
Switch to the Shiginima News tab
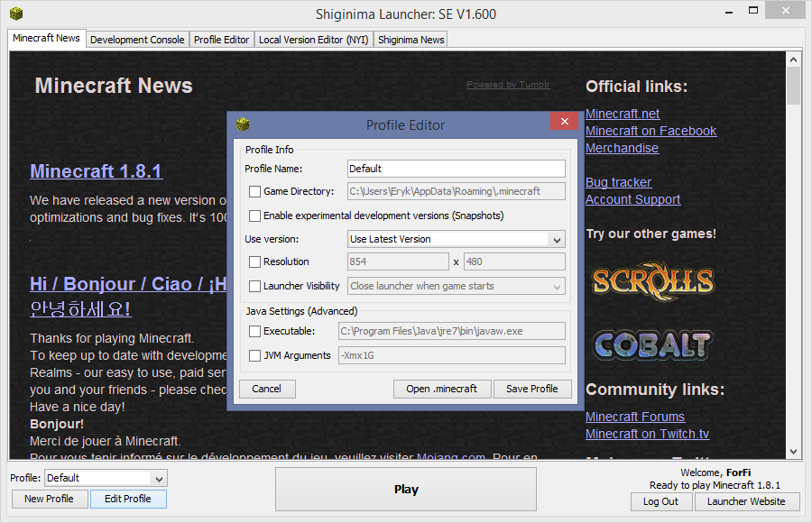(x=411, y=40)
